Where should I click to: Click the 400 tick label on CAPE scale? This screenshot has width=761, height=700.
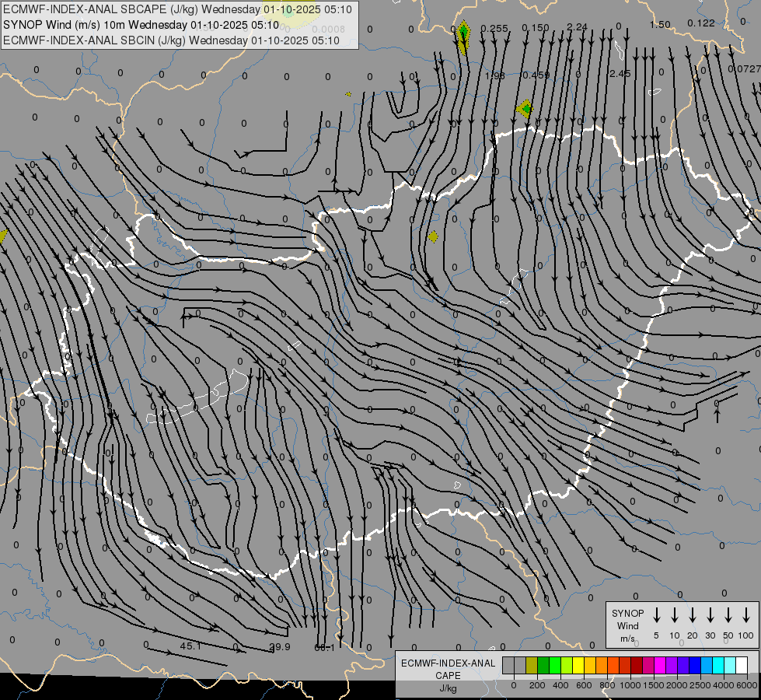pos(560,685)
